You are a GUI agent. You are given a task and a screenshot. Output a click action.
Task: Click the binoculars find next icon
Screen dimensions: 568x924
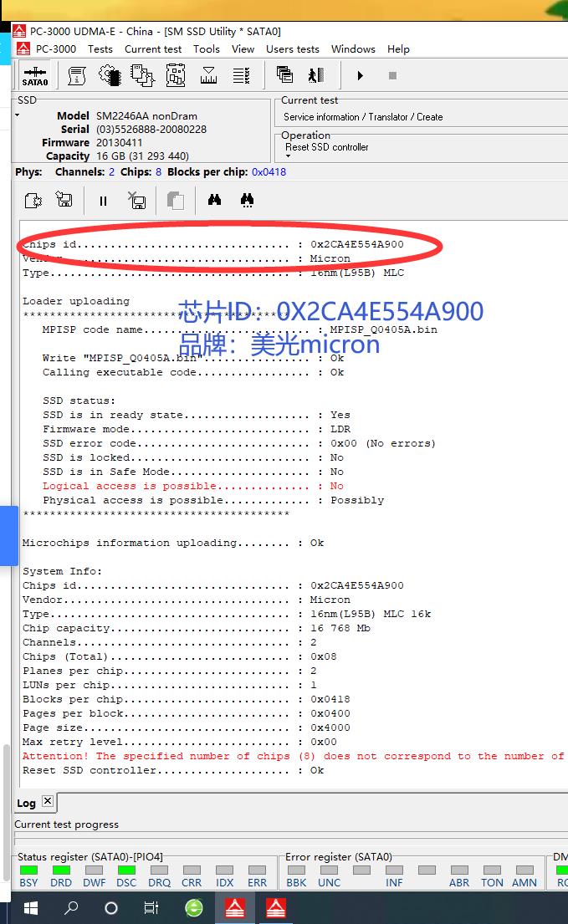pyautogui.click(x=248, y=201)
